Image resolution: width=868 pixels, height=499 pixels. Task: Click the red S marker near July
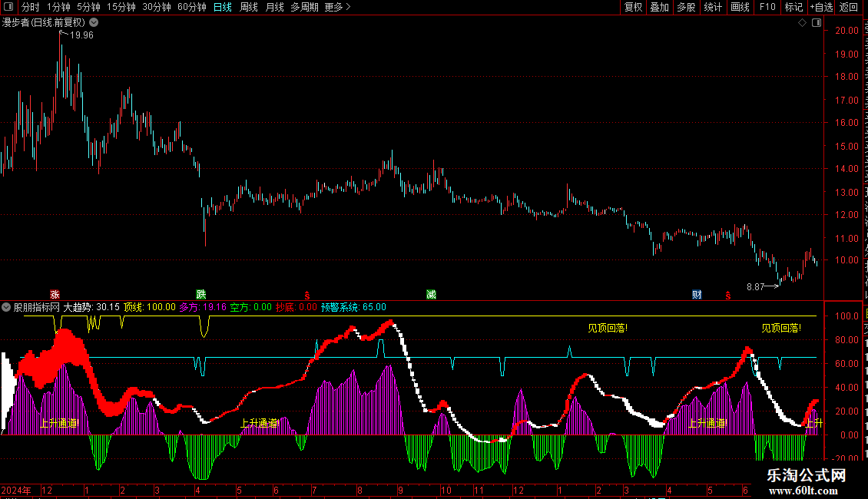(x=307, y=296)
